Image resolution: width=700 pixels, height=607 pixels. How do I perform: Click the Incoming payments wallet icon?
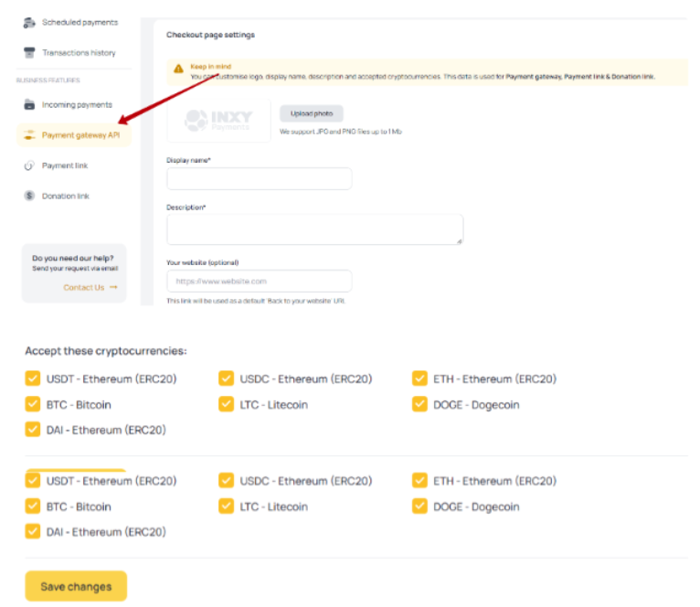(29, 105)
